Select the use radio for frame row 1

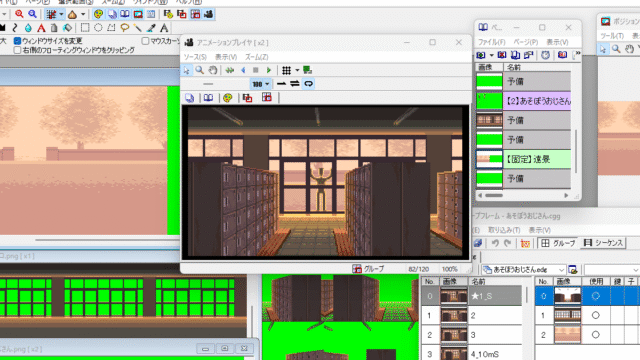[596, 315]
